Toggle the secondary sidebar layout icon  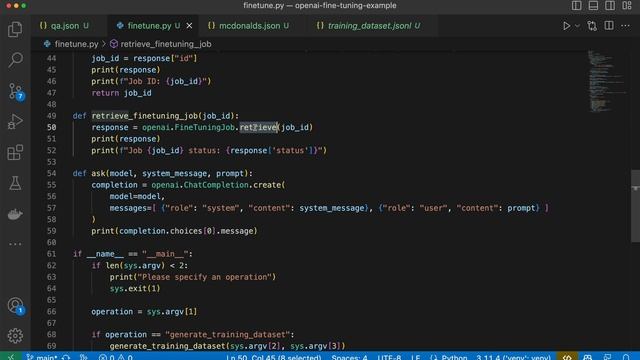(x=610, y=5)
